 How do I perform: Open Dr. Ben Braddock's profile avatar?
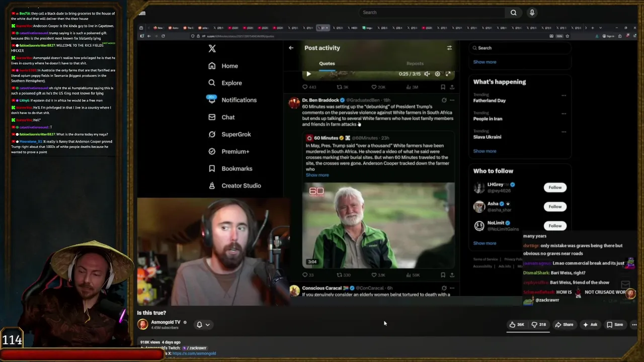(x=294, y=103)
